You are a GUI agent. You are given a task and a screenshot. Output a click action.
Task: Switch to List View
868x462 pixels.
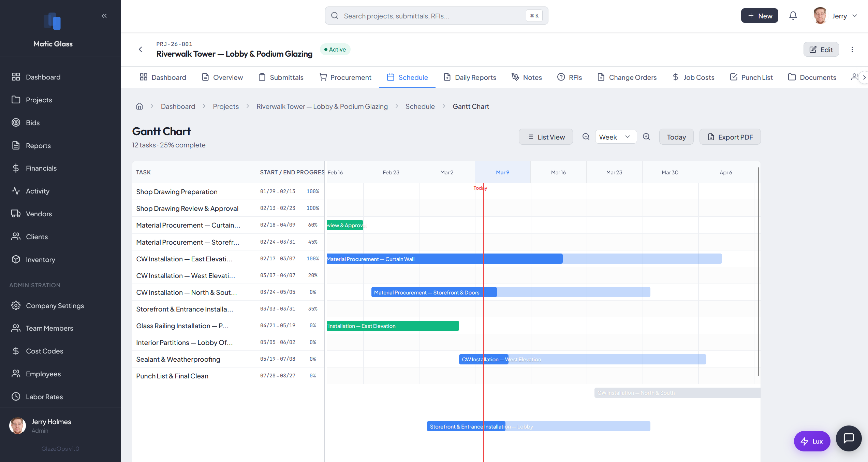(546, 136)
